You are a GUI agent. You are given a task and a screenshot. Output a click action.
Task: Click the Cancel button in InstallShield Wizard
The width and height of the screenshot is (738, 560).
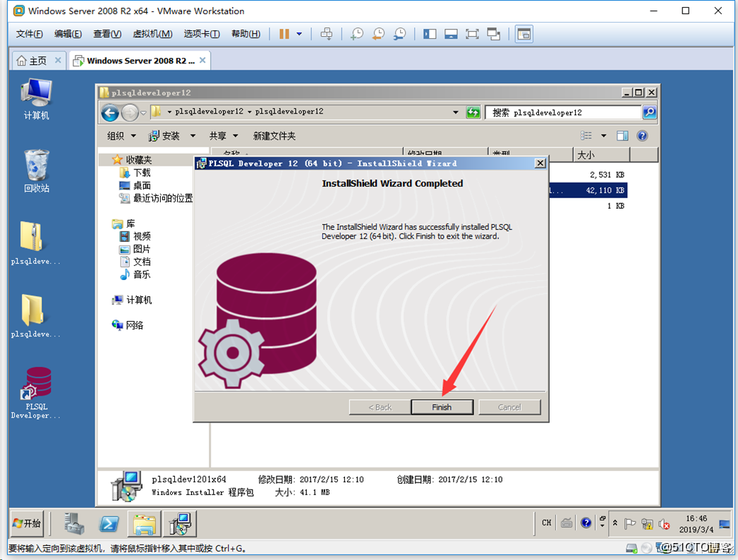tap(509, 407)
